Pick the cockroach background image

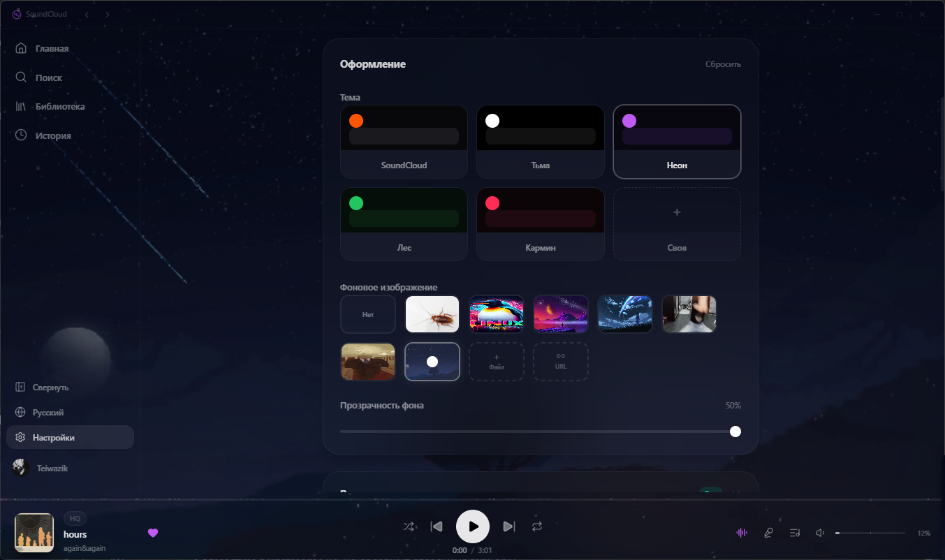[432, 314]
